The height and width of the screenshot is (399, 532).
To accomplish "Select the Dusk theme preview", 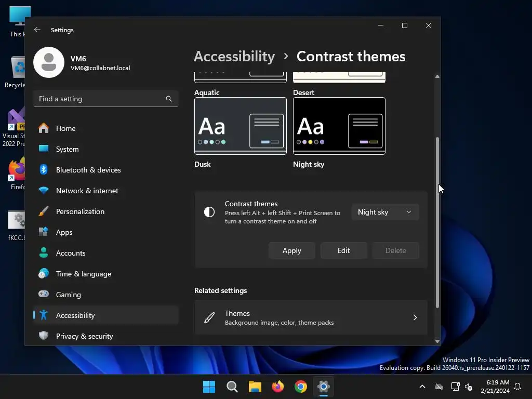I will coord(241,126).
